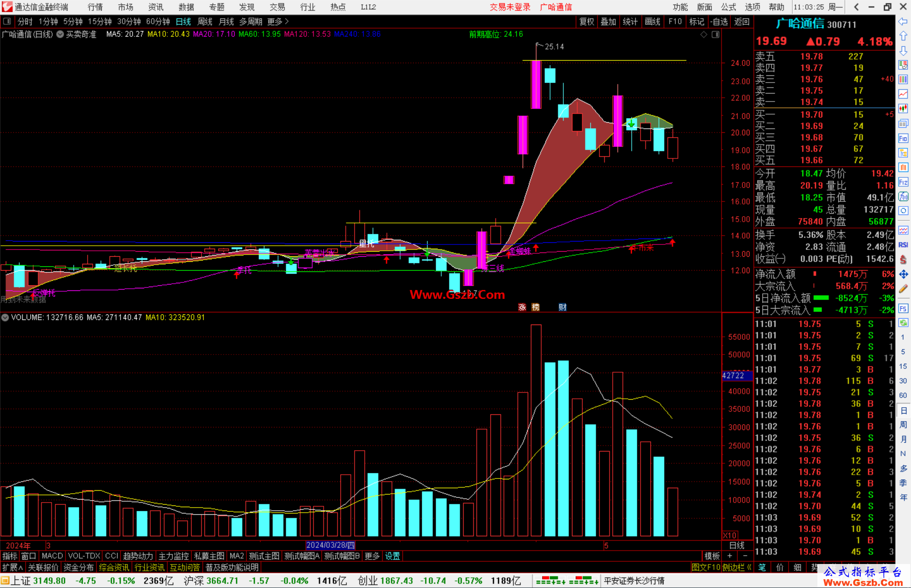Open the f(x) formula manager icon
This screenshot has height=588, width=911.
(903, 196)
